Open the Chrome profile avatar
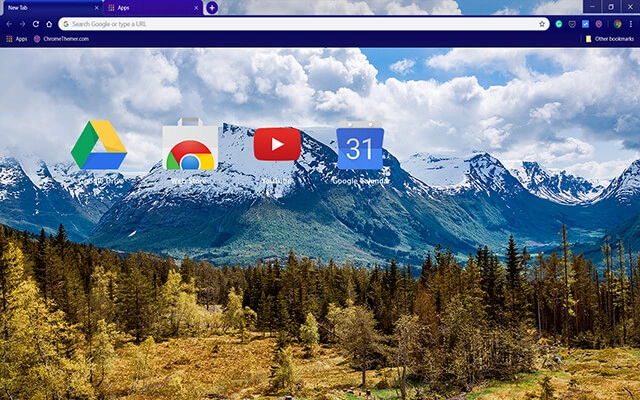The image size is (640, 400). tap(617, 24)
